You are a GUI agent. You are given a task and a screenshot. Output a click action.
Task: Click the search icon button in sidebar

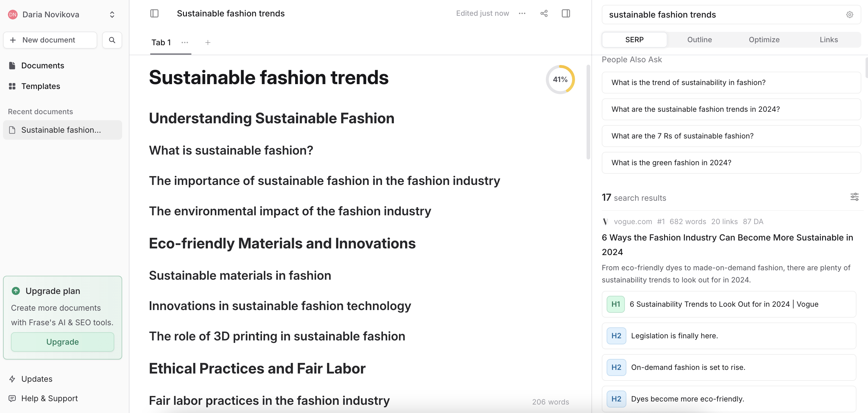[112, 40]
